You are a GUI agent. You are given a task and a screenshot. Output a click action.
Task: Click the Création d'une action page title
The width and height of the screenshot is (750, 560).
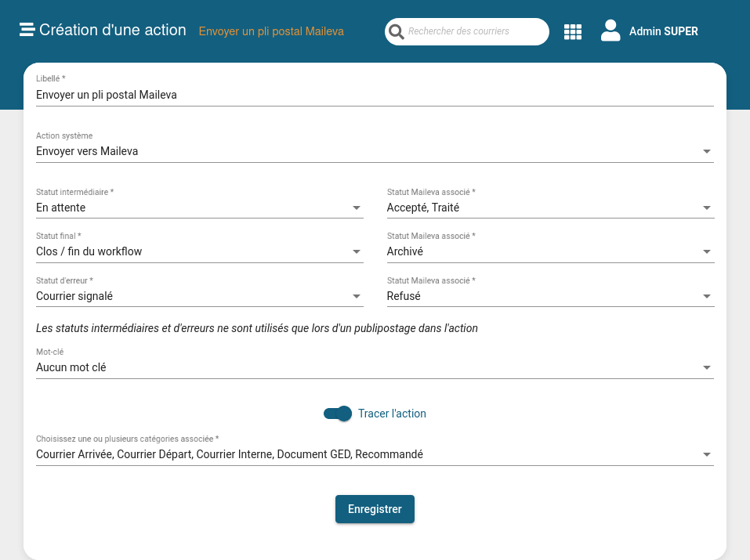point(113,31)
